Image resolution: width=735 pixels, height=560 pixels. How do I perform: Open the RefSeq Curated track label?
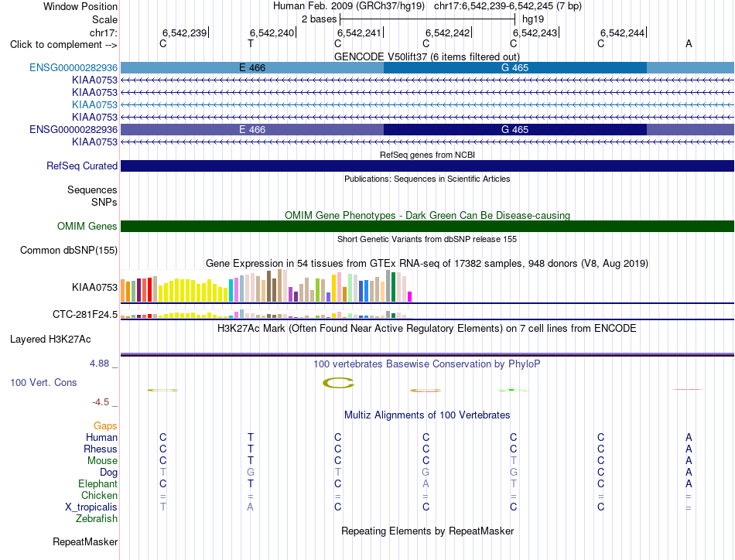(x=82, y=166)
